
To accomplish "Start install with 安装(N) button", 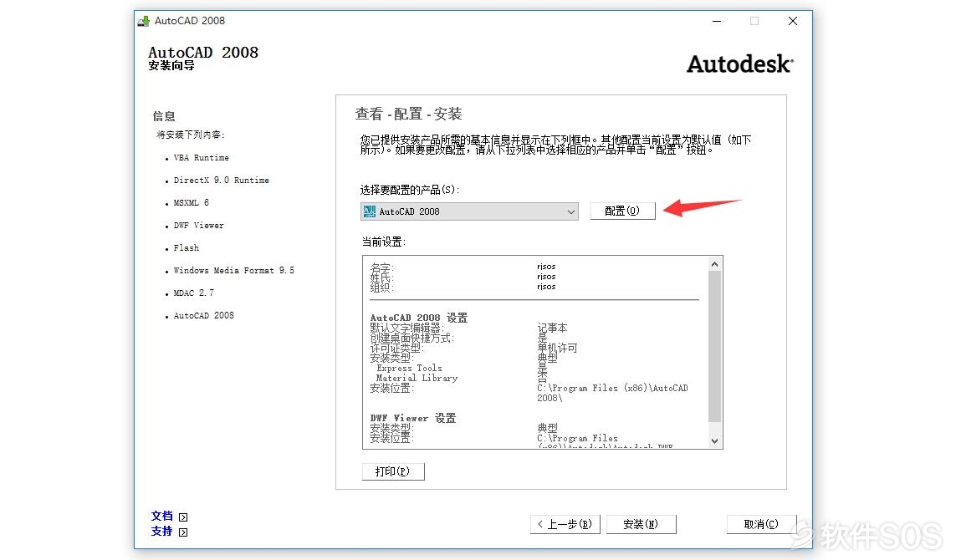I will pos(641,524).
